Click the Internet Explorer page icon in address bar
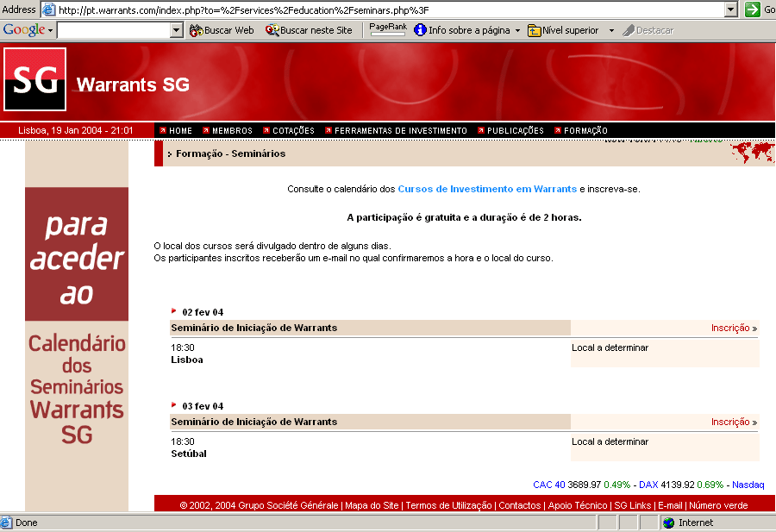776x532 pixels. tap(48, 9)
